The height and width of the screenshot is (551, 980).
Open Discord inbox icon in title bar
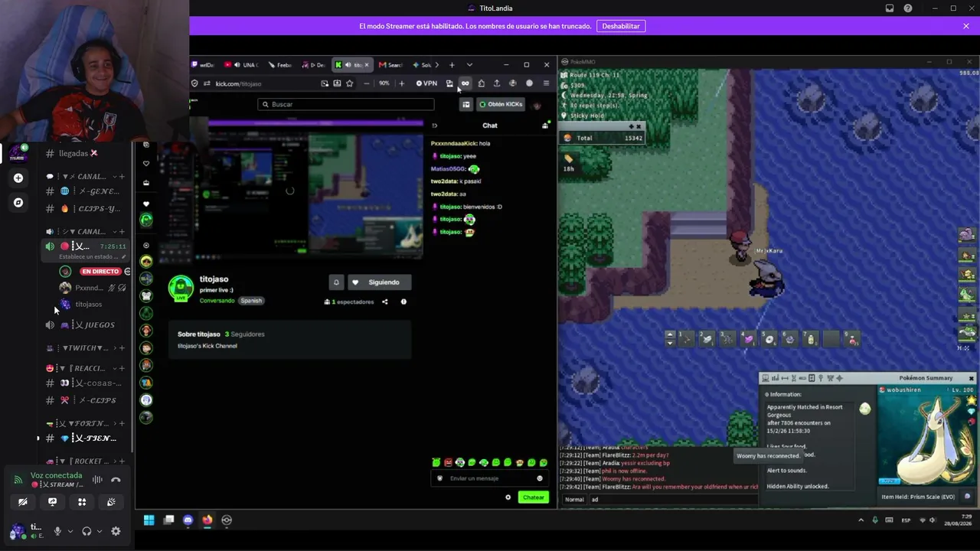click(890, 8)
